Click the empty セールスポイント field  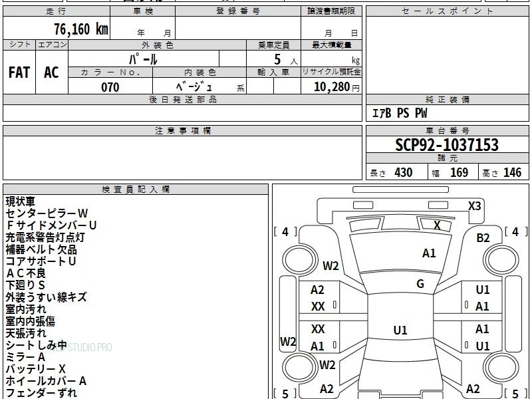447,55
